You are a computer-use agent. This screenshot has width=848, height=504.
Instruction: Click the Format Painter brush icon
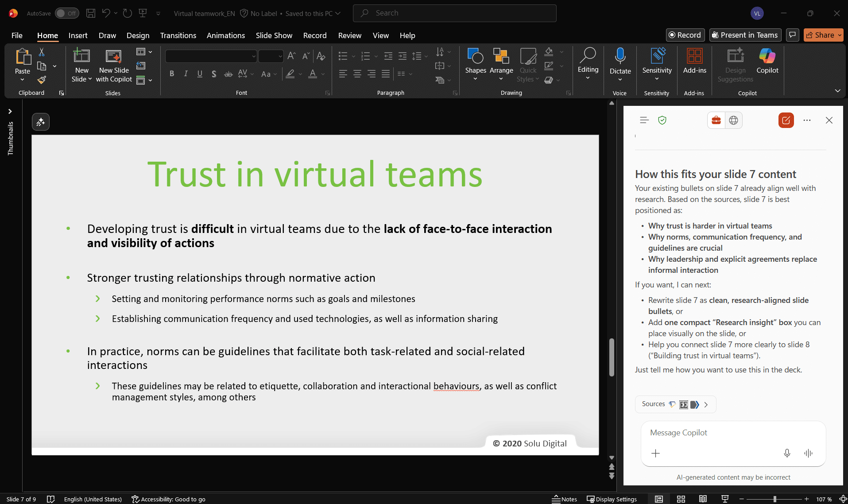click(x=42, y=80)
